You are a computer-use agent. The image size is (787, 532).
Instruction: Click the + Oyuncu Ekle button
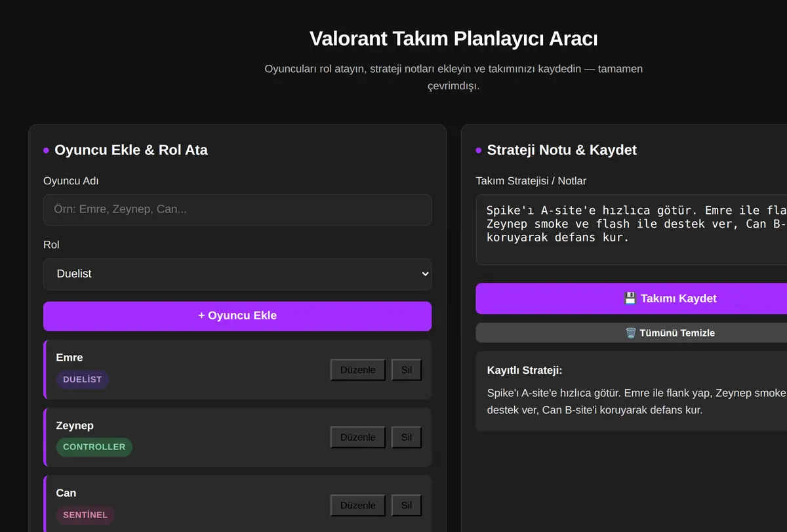[x=237, y=316]
